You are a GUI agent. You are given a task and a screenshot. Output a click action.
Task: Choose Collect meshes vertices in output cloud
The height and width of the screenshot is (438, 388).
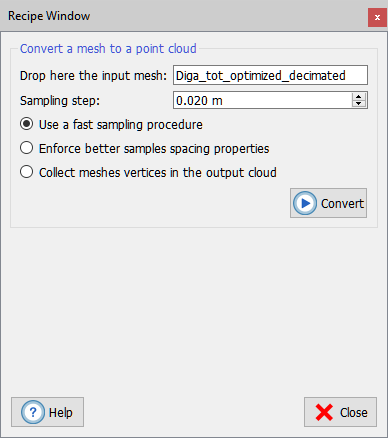(x=26, y=172)
